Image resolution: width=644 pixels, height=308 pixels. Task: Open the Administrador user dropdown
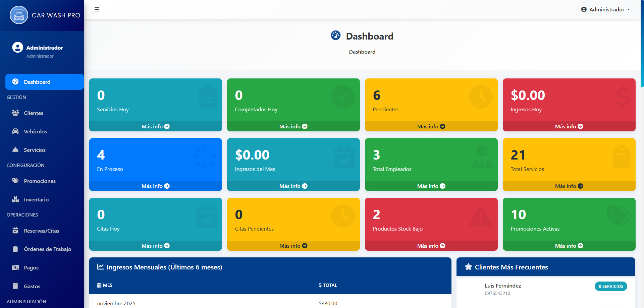[x=605, y=9]
